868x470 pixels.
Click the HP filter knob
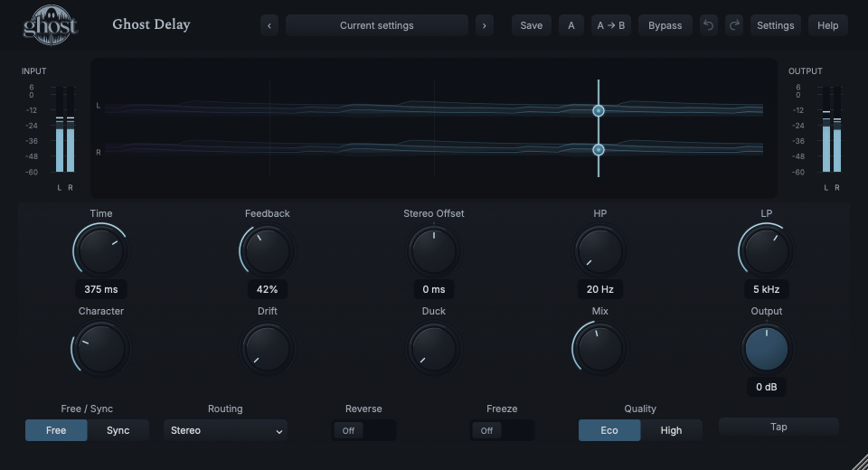tap(600, 250)
